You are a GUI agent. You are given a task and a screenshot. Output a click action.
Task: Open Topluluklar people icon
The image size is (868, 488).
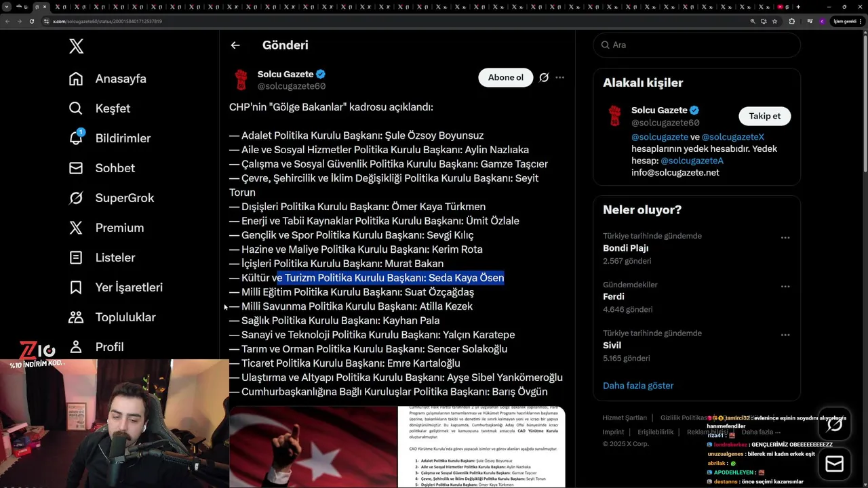click(x=76, y=317)
